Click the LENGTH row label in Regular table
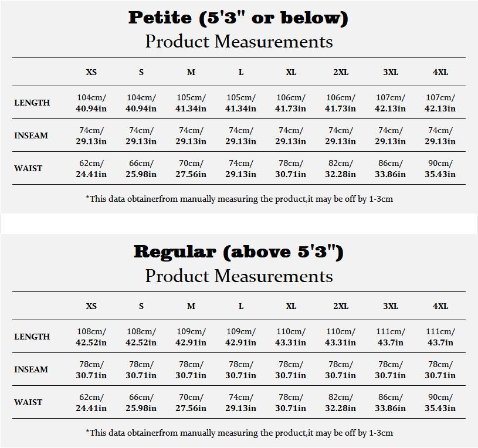This screenshot has height=448, width=478. point(32,337)
